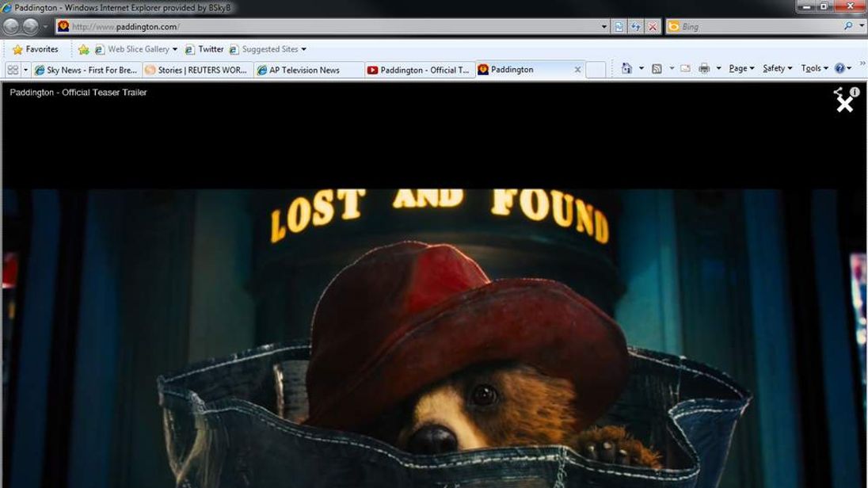Show more command bar items chevron
This screenshot has width=868, height=488.
tap(862, 64)
